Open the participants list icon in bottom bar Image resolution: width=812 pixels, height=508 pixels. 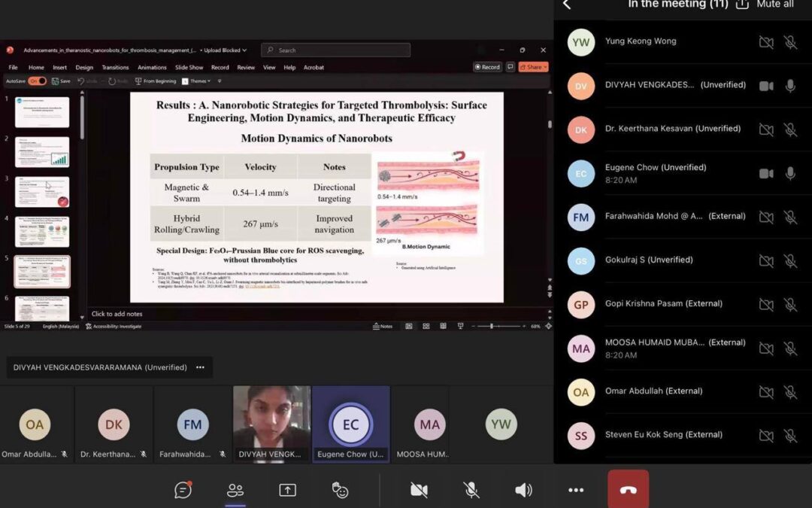point(235,490)
